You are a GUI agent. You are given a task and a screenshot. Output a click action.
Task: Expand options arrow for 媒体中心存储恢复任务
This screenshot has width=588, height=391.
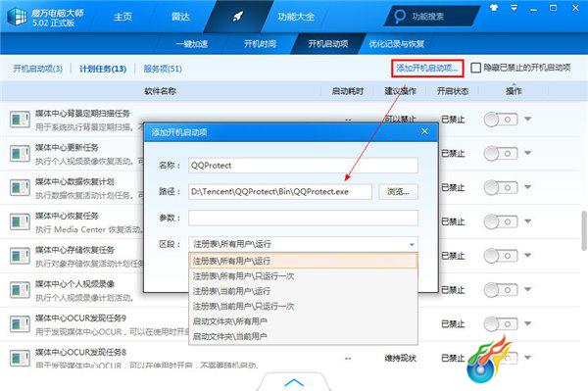click(527, 255)
